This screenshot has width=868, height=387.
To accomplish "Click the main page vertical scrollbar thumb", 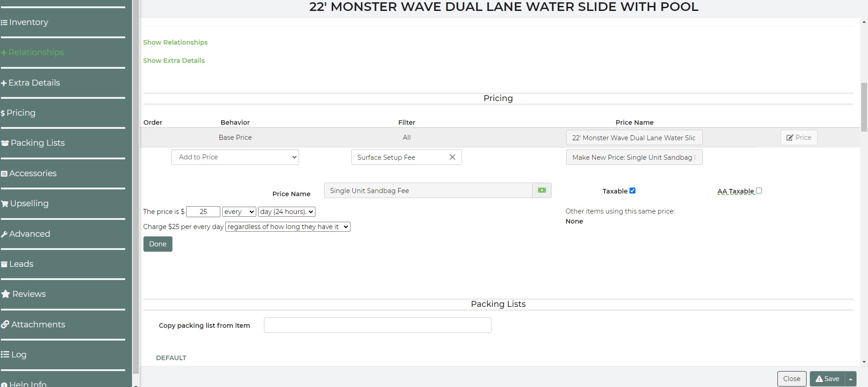I will 864,107.
